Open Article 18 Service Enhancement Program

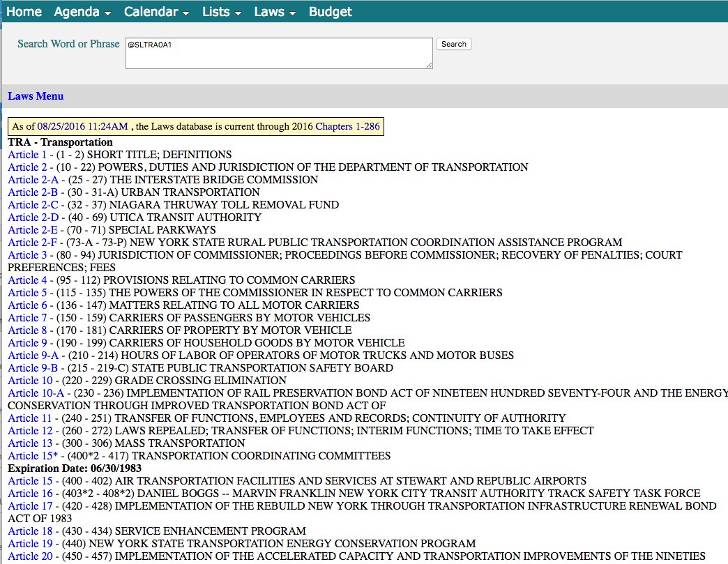[30, 531]
